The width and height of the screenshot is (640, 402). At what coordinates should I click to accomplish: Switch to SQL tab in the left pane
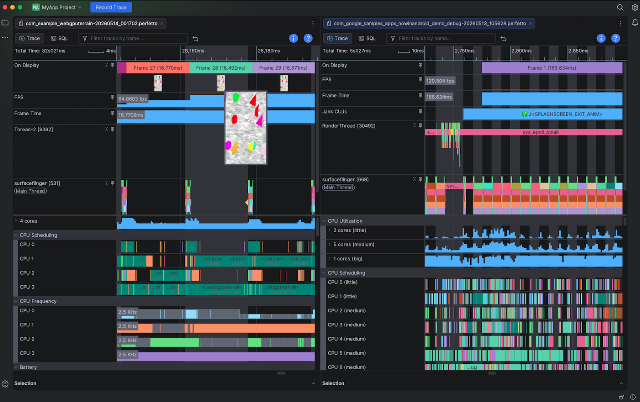click(59, 38)
